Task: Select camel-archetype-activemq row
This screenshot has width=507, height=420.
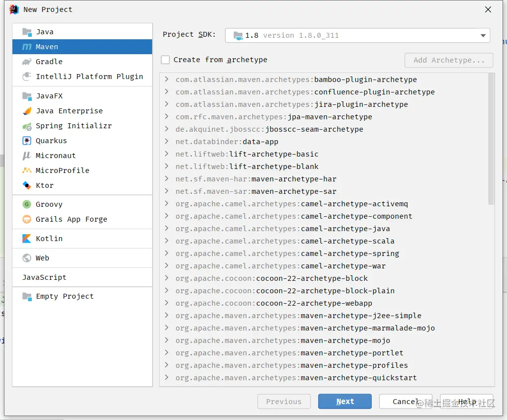Action: (x=324, y=204)
